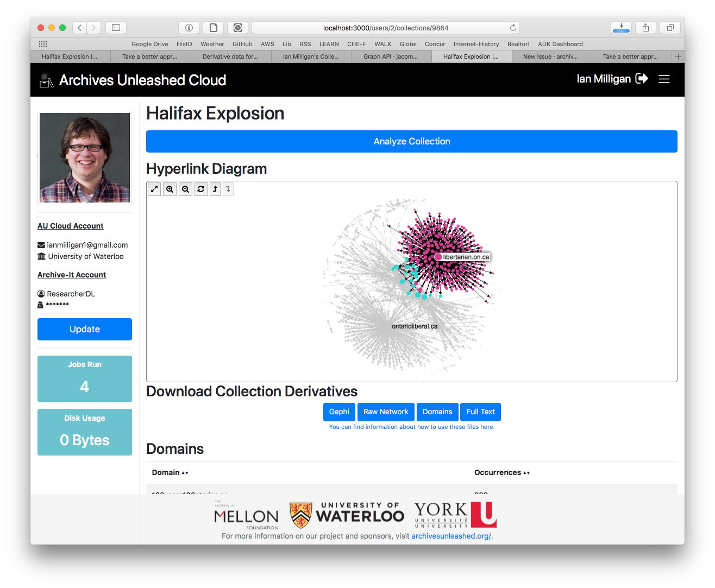Open the Safari downloads icon
The height and width of the screenshot is (588, 715).
pyautogui.click(x=621, y=28)
